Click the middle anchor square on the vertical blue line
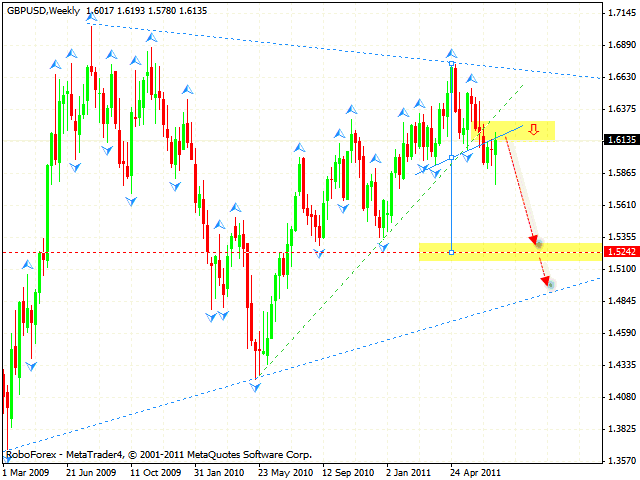 tap(451, 158)
